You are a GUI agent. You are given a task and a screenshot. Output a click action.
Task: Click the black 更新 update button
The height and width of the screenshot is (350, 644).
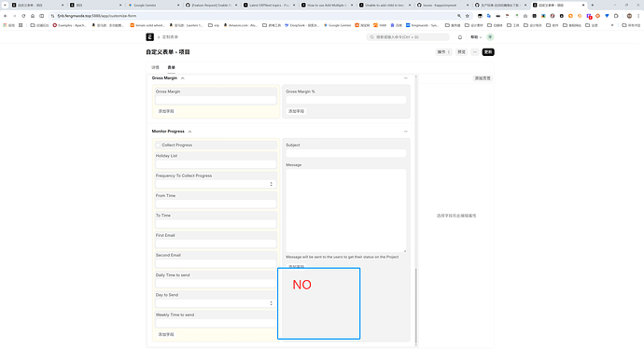(488, 51)
